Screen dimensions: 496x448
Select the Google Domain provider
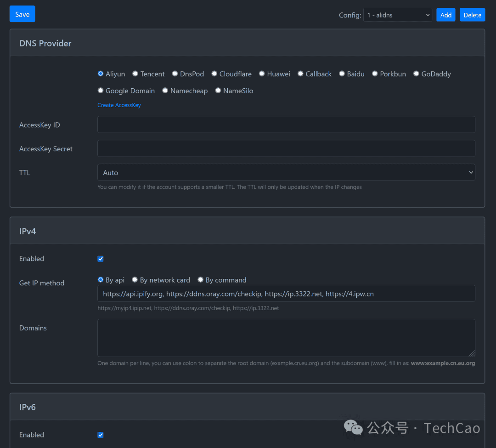point(101,91)
